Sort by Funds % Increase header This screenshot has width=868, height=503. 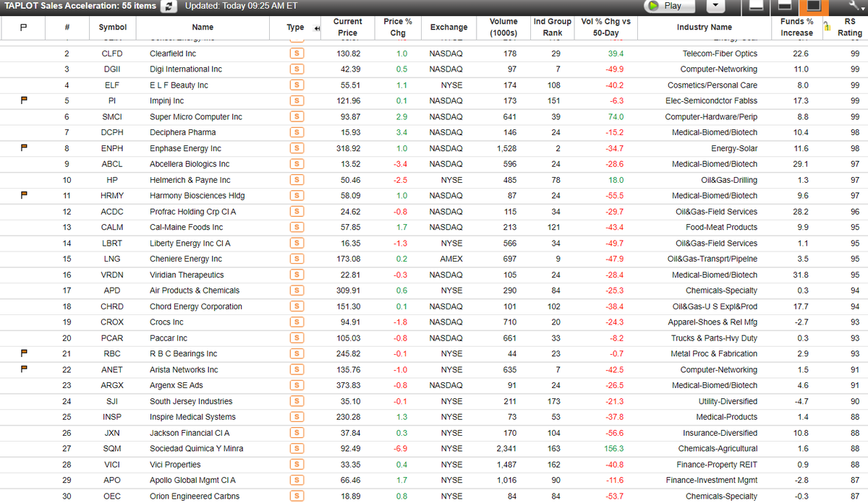[796, 27]
